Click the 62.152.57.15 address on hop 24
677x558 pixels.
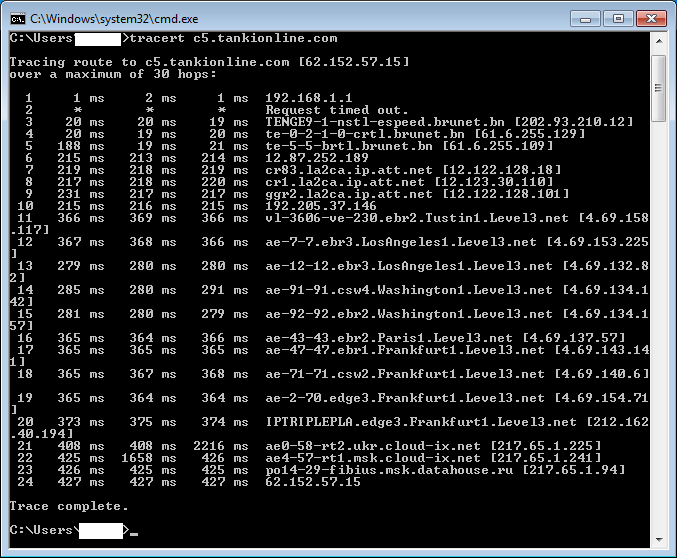click(312, 482)
